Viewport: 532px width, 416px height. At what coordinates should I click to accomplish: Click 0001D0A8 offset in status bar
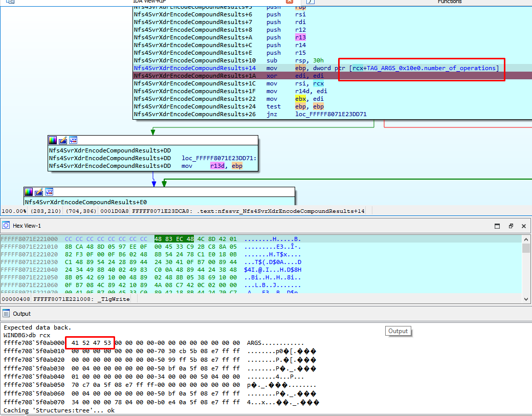pyautogui.click(x=115, y=211)
